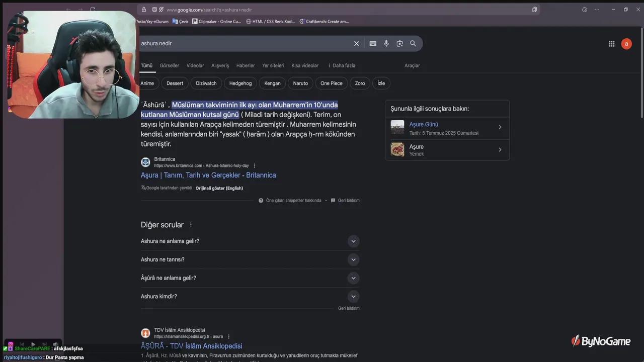Screen dimensions: 644x362
Task: Click the magnifier search submit icon
Action: [413, 44]
